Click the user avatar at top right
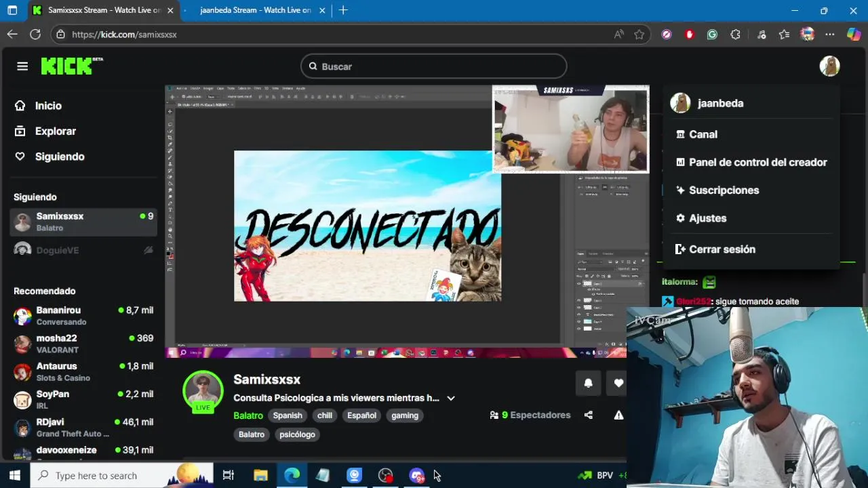 pyautogui.click(x=829, y=66)
